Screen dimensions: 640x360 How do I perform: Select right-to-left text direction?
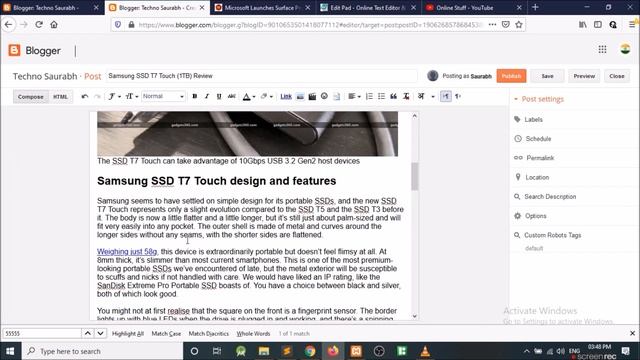click(458, 97)
